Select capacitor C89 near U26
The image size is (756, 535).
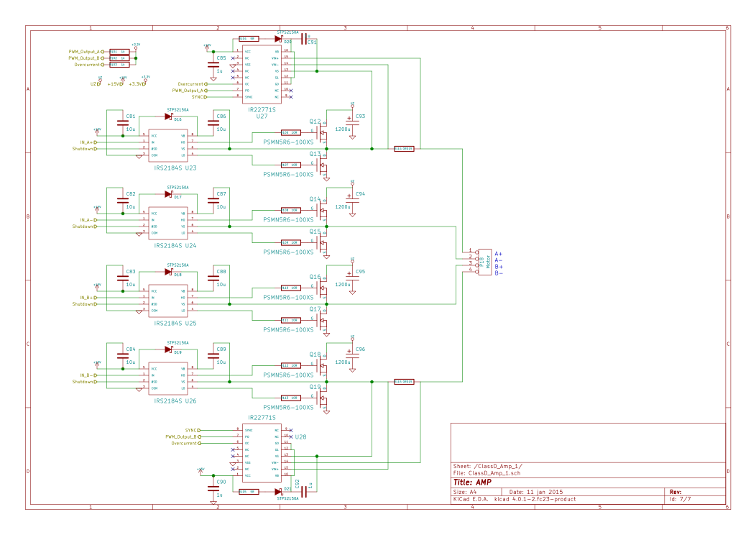click(x=213, y=355)
